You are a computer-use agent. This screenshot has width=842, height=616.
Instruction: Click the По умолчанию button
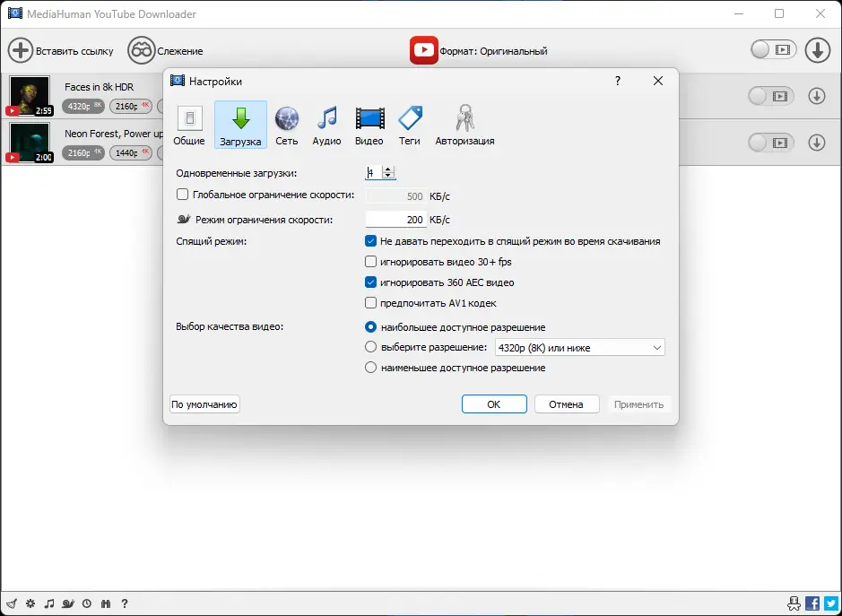point(204,404)
